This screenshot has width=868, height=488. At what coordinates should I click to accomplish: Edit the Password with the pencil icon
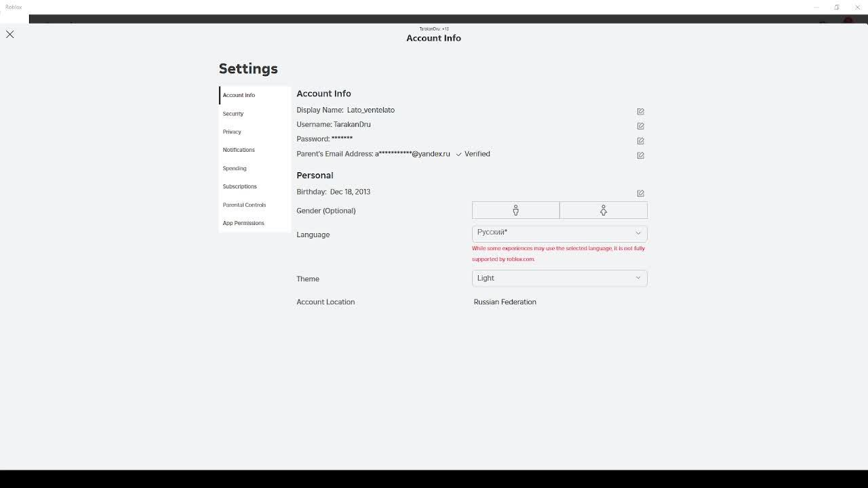(640, 141)
